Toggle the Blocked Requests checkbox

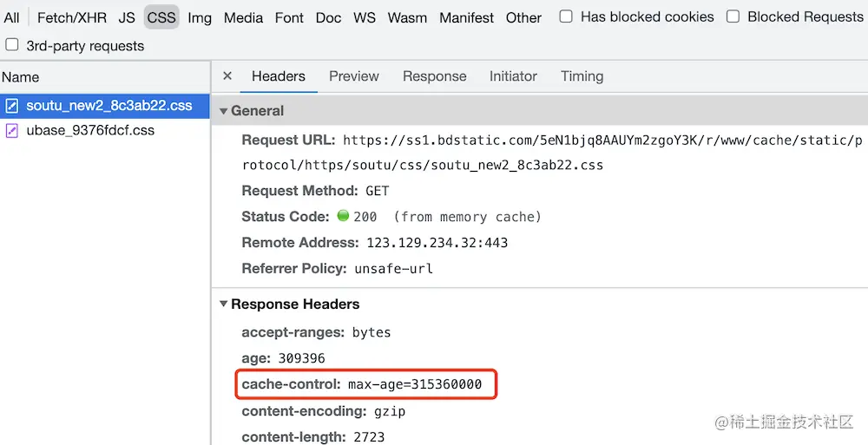(x=733, y=16)
